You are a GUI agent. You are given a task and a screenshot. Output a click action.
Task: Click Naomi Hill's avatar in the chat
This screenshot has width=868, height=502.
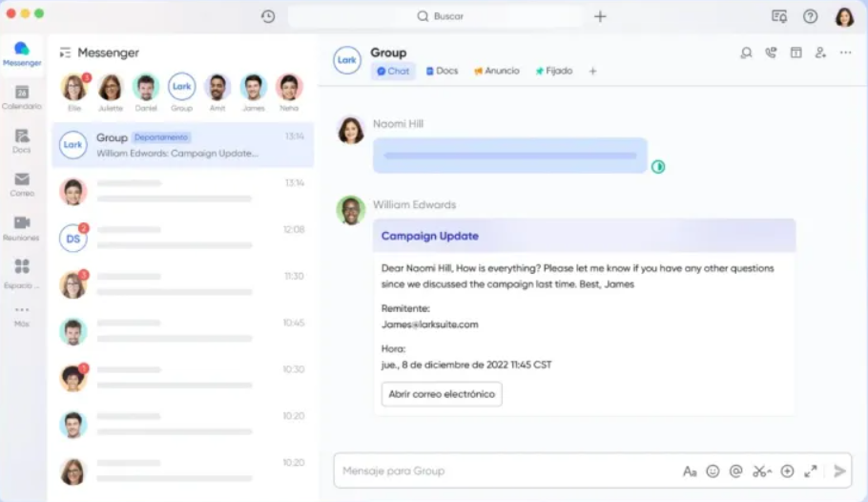351,130
